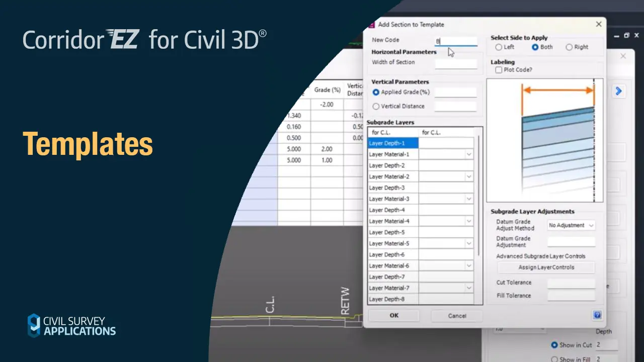Viewport: 644px width, 362px height.
Task: Click the 1.00 grade cell
Action: (328, 160)
